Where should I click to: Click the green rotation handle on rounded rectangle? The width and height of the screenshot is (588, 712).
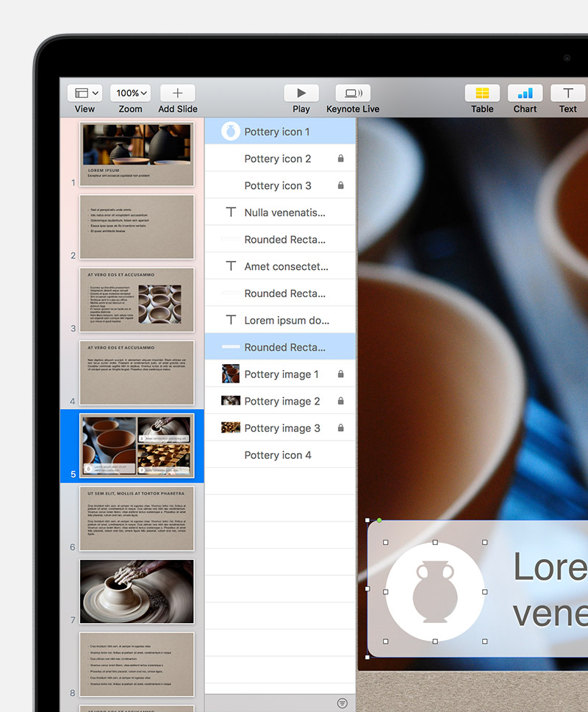379,520
